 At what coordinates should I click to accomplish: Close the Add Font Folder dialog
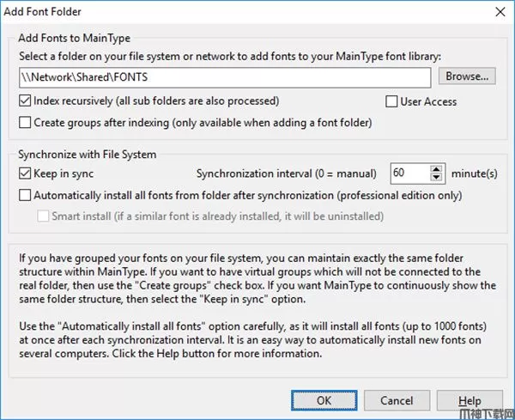coord(500,12)
